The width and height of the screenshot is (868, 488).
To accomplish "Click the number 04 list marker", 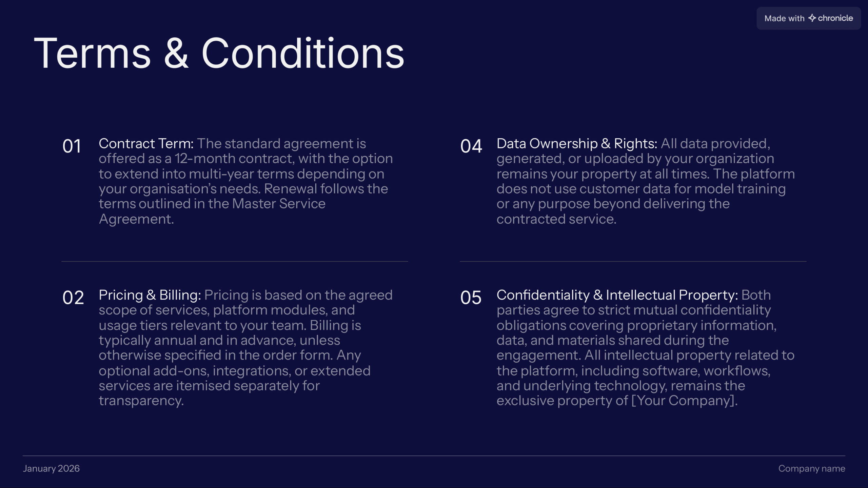I will click(471, 146).
